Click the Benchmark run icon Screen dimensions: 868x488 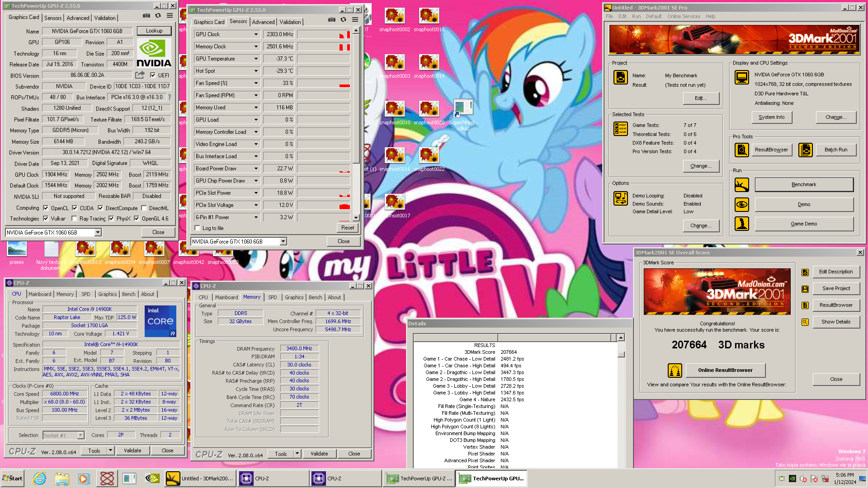742,185
